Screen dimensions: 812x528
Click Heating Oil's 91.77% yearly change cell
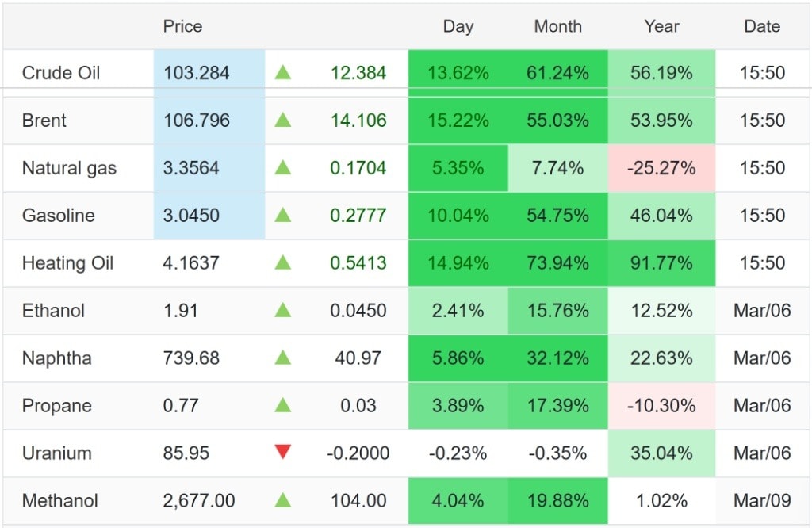click(x=661, y=263)
